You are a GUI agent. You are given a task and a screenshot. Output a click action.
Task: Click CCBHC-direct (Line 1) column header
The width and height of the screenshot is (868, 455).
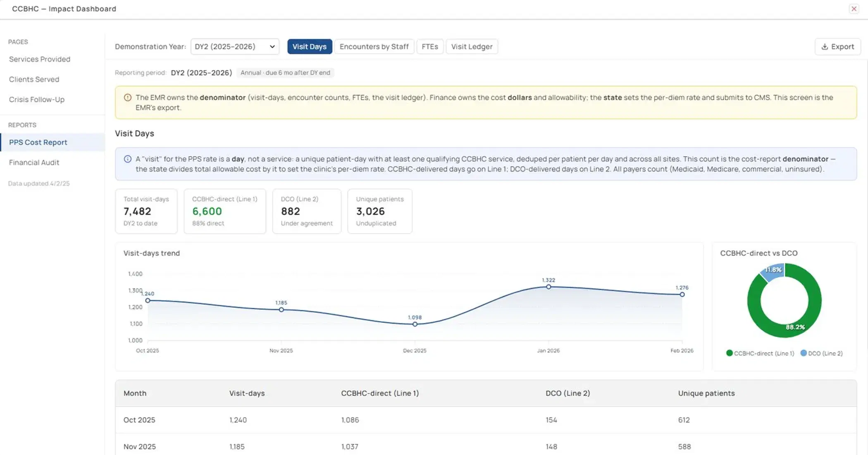pos(380,393)
